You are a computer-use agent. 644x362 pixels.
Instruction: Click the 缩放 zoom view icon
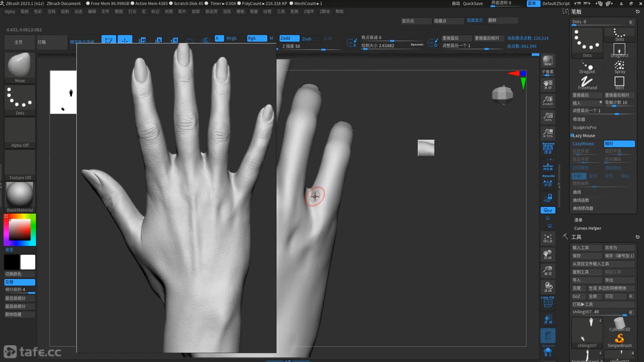[x=548, y=270]
